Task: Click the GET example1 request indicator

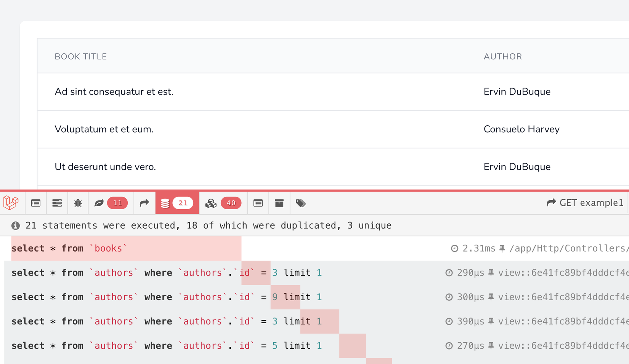Action: click(585, 203)
